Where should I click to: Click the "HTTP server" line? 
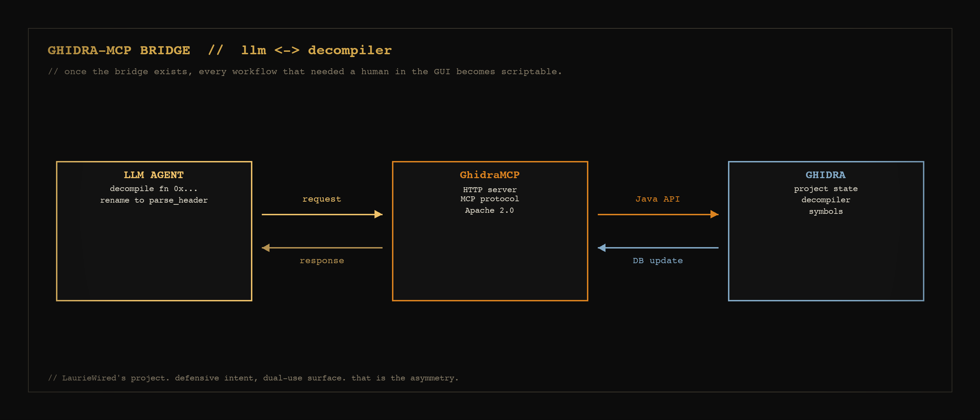[490, 189]
